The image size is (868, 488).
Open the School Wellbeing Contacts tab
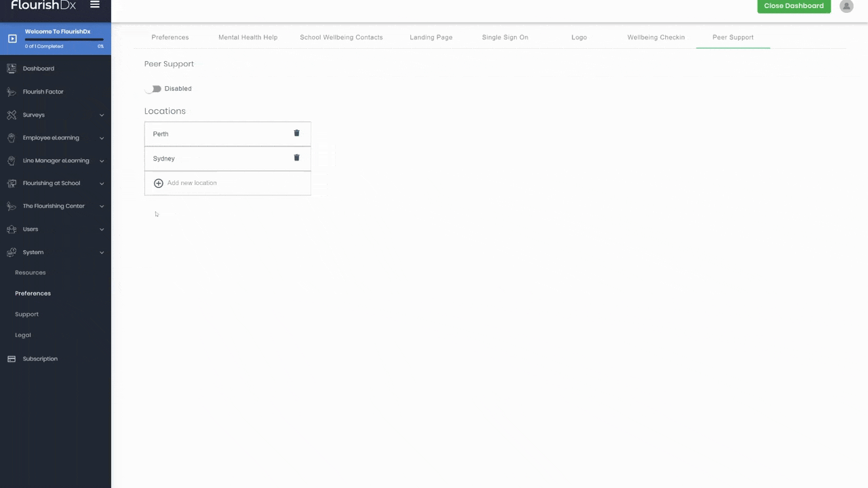point(341,37)
